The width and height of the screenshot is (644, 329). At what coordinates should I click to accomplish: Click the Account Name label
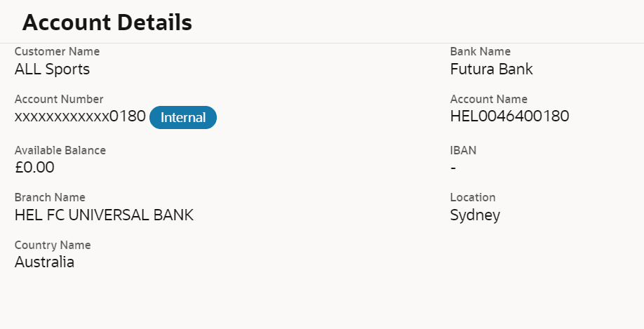[x=489, y=100]
